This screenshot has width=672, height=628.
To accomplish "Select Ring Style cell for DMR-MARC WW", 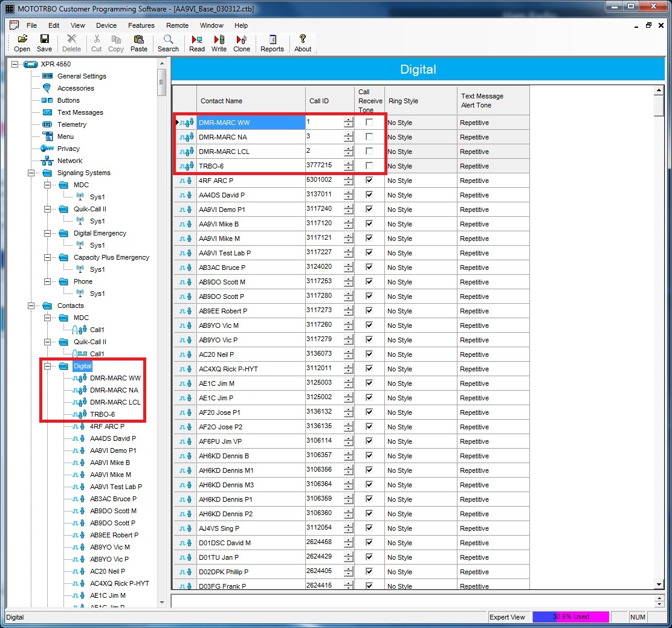I will [421, 123].
